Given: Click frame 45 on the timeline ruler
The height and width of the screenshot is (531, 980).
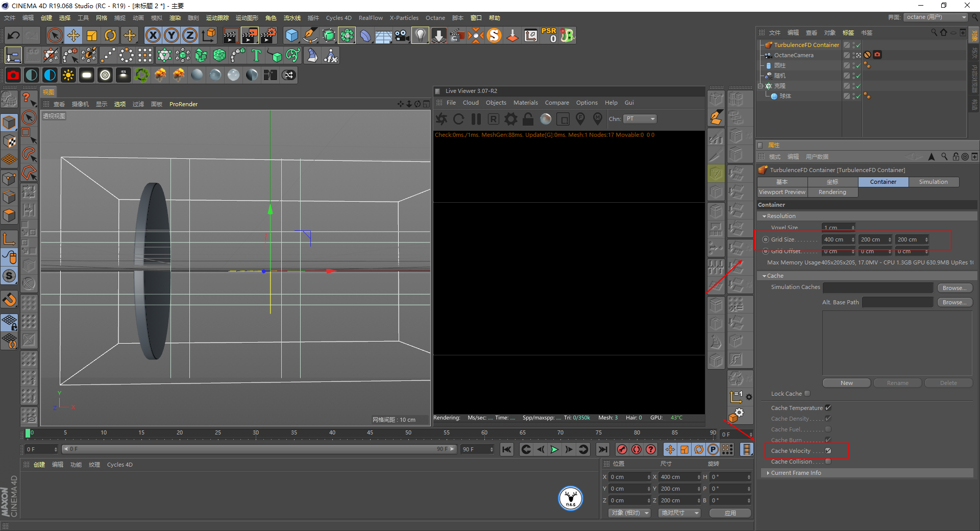Looking at the screenshot, I should pyautogui.click(x=370, y=433).
